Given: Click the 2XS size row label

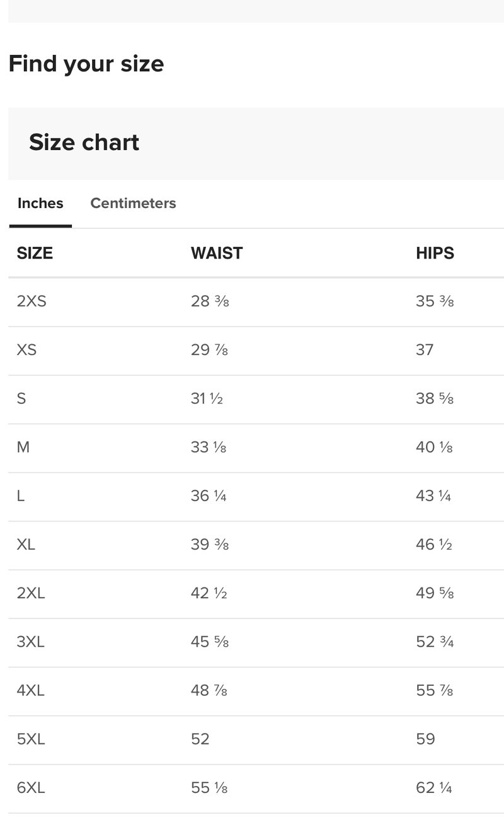Looking at the screenshot, I should [31, 301].
